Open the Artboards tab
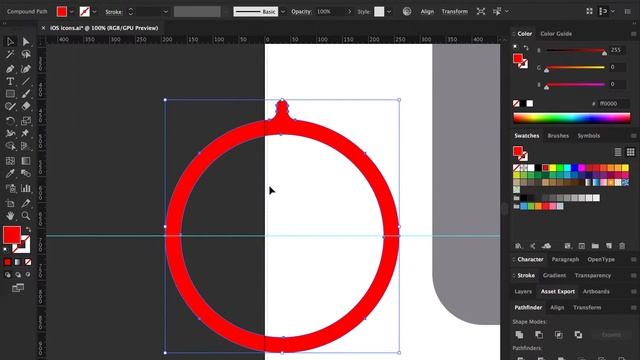 [x=596, y=291]
